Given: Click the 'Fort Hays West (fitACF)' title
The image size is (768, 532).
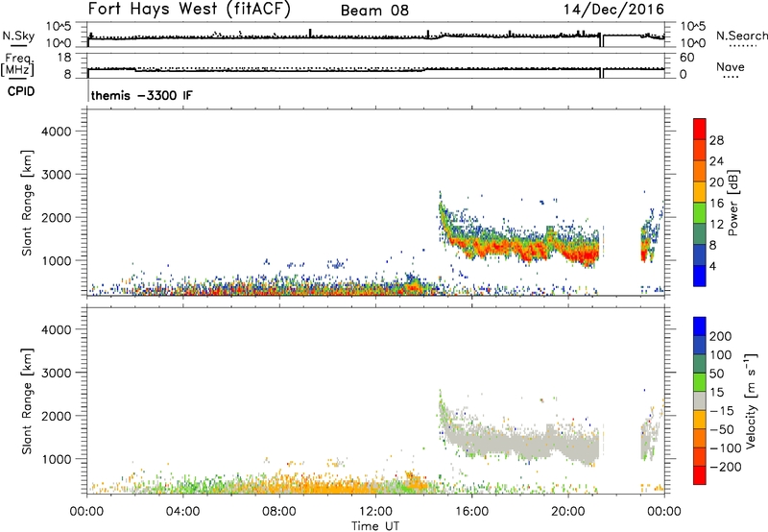Looking at the screenshot, I should pos(189,9).
